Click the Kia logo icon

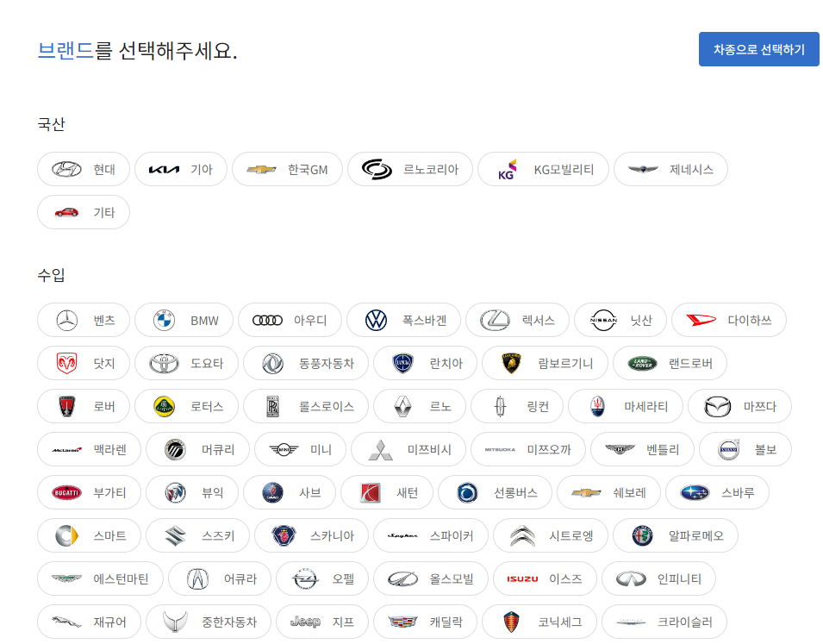pyautogui.click(x=164, y=170)
